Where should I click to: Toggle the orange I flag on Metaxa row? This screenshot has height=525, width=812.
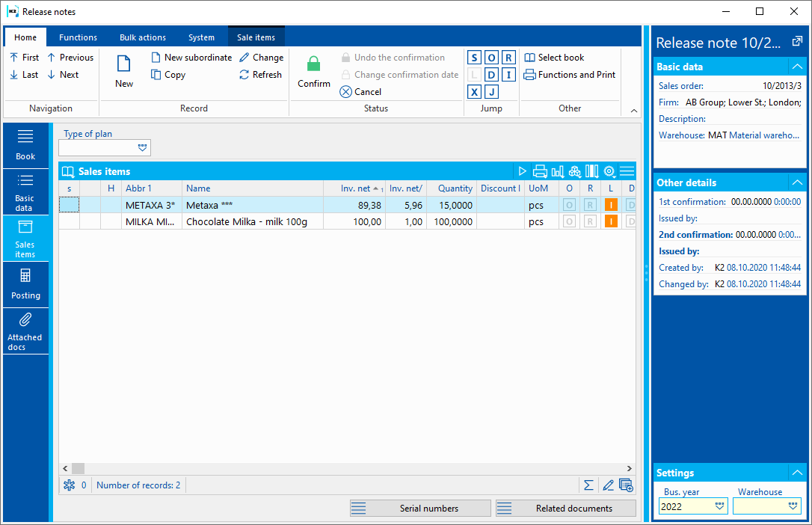[x=611, y=205]
